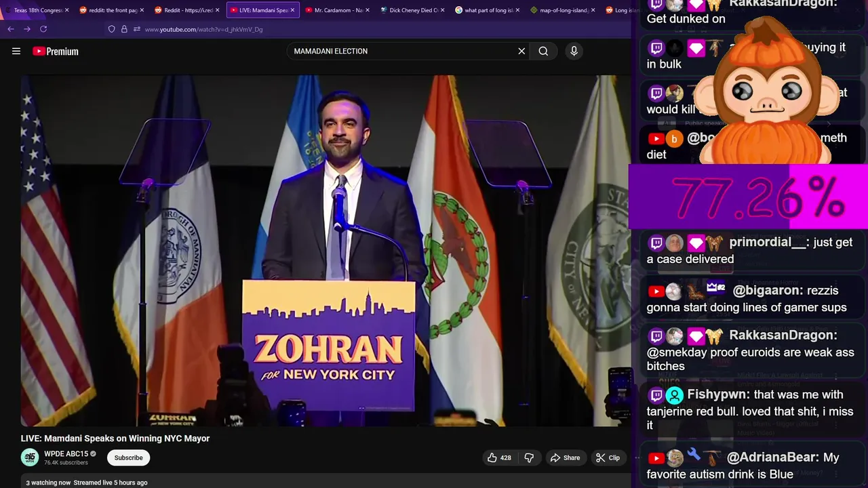Click the YouTube icon beside @AdrianaBear
This screenshot has height=488, width=868.
pos(656,458)
